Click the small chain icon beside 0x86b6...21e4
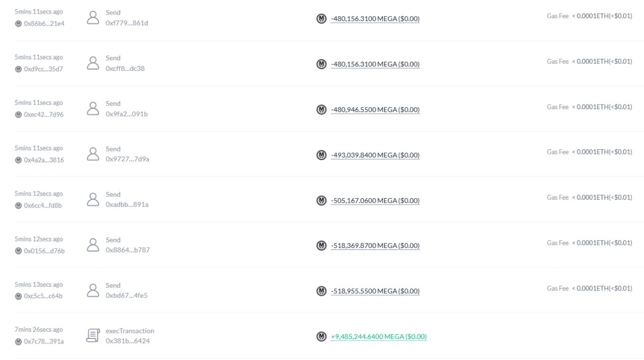This screenshot has width=644, height=360. tap(19, 24)
